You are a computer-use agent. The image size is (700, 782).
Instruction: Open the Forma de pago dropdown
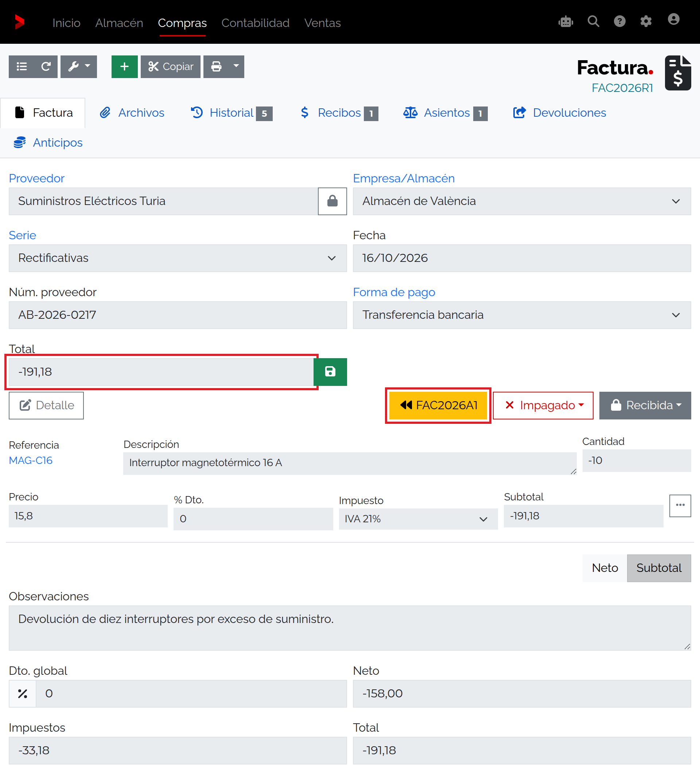coord(522,315)
